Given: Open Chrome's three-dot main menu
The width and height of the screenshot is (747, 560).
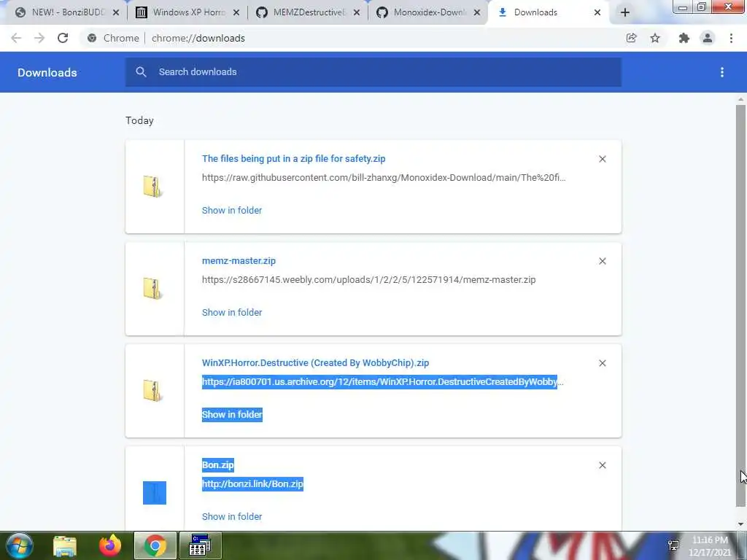Looking at the screenshot, I should tap(731, 38).
